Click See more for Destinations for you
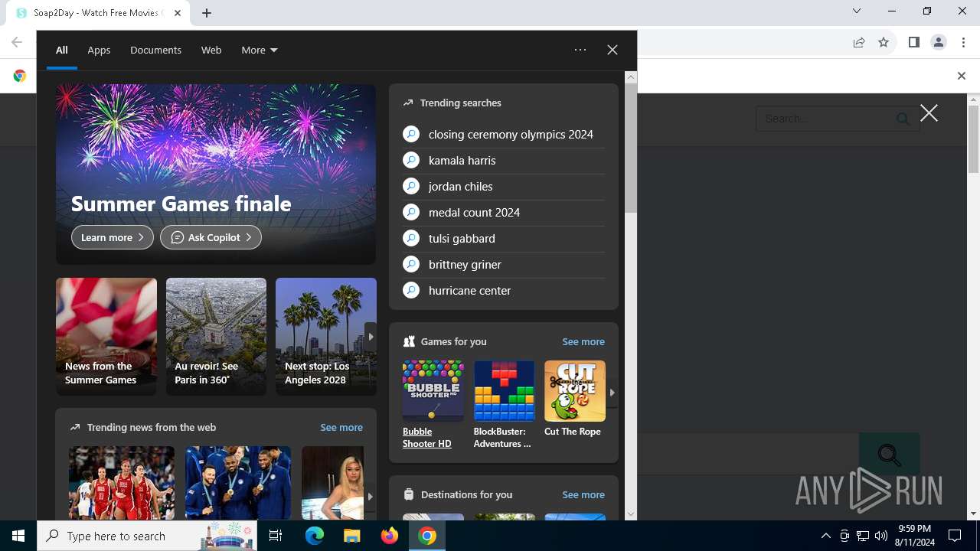Screen dimensions: 980x551 (583, 494)
